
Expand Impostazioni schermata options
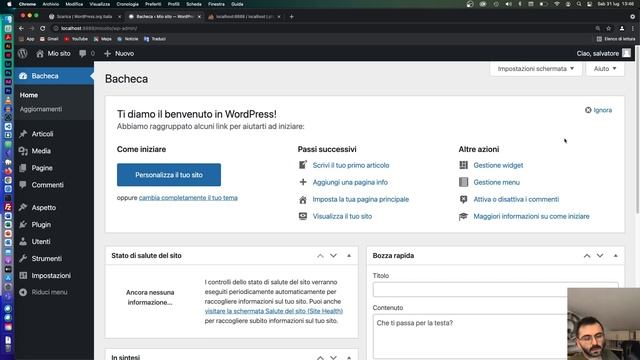[536, 69]
